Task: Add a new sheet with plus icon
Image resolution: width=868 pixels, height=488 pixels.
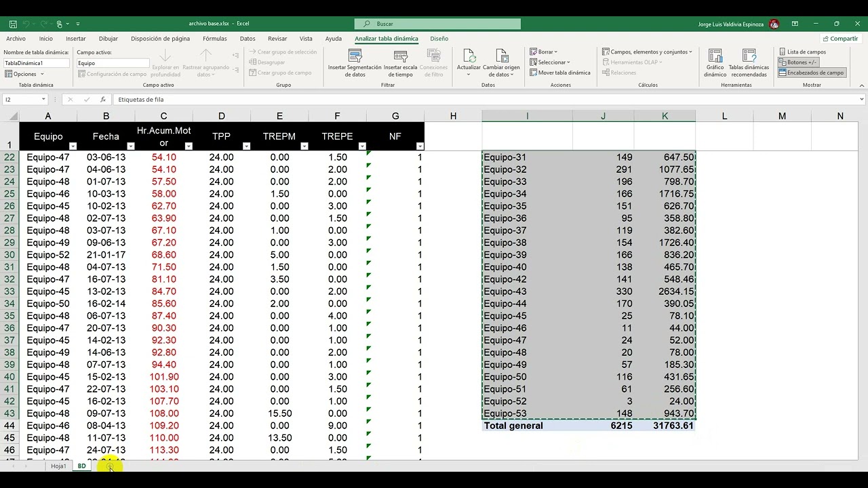Action: pos(110,466)
